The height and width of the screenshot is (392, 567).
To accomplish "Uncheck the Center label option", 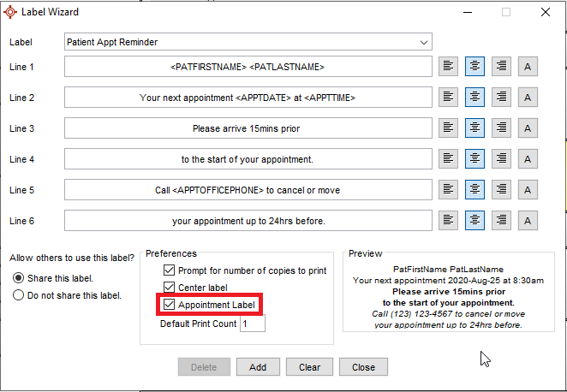I will [169, 288].
